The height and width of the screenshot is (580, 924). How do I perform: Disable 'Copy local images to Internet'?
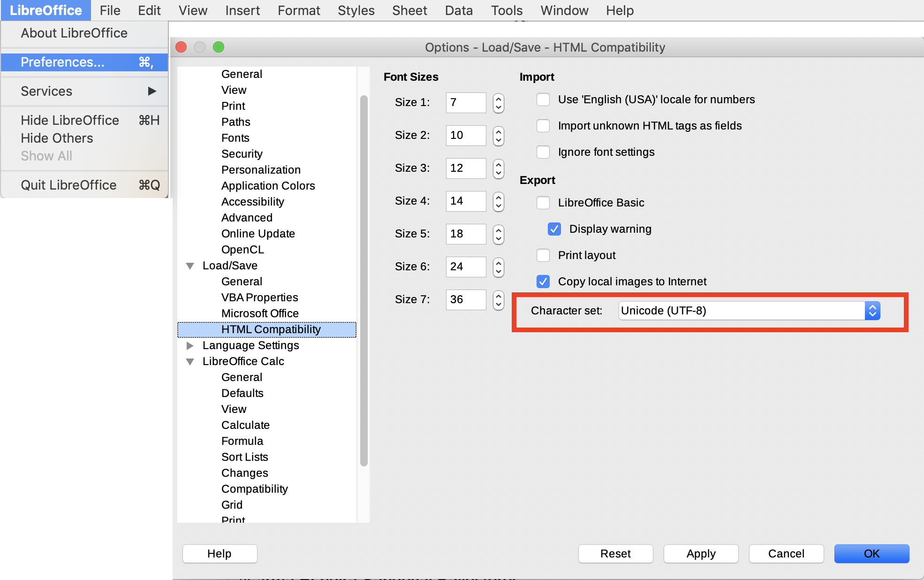click(543, 282)
